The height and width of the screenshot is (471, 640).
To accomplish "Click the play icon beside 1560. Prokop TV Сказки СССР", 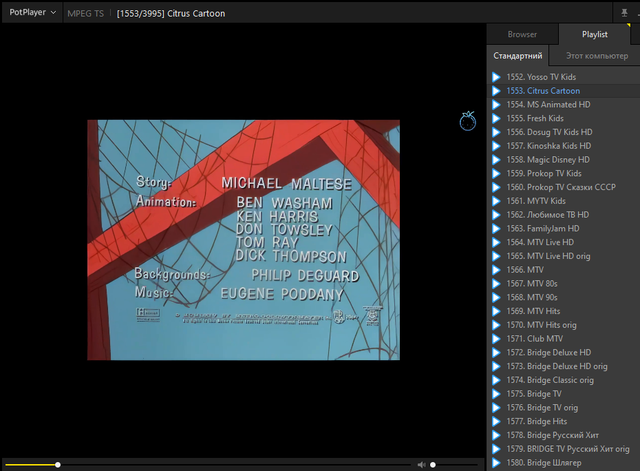I will (x=496, y=187).
